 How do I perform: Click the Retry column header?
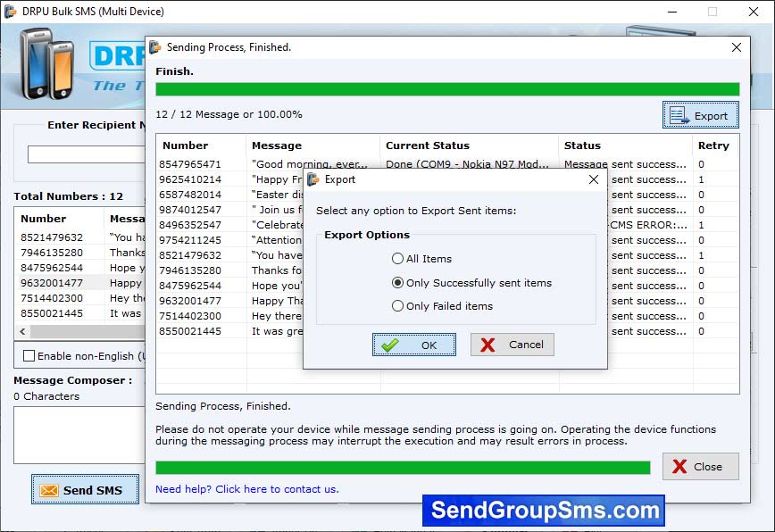coord(713,145)
